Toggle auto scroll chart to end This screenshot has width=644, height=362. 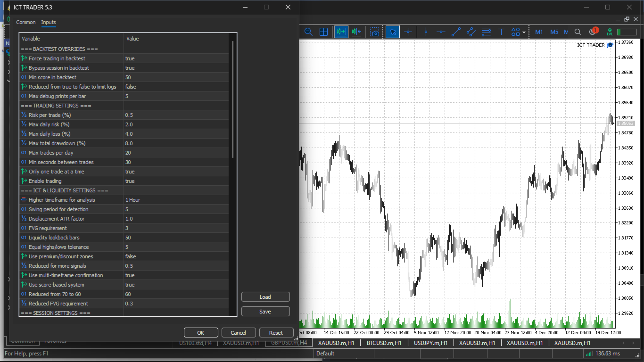click(x=341, y=32)
